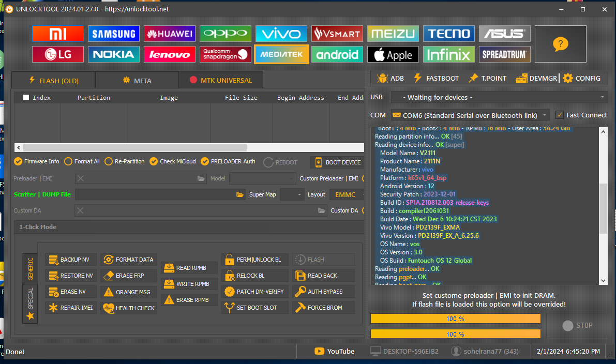Open the Qualcomm Snapdragon section
This screenshot has height=364, width=616.
[x=226, y=54]
